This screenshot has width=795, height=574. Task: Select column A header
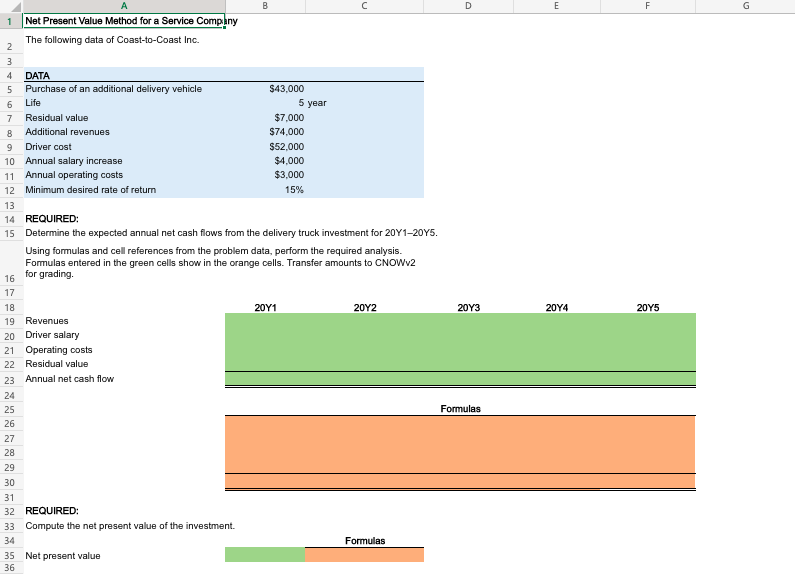[124, 6]
